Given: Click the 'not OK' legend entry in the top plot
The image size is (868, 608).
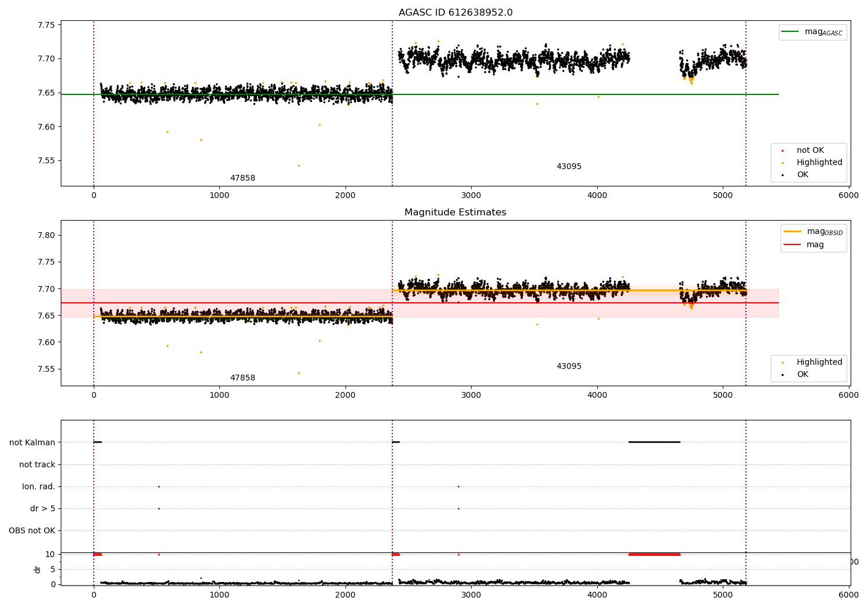Looking at the screenshot, I should pos(810,151).
